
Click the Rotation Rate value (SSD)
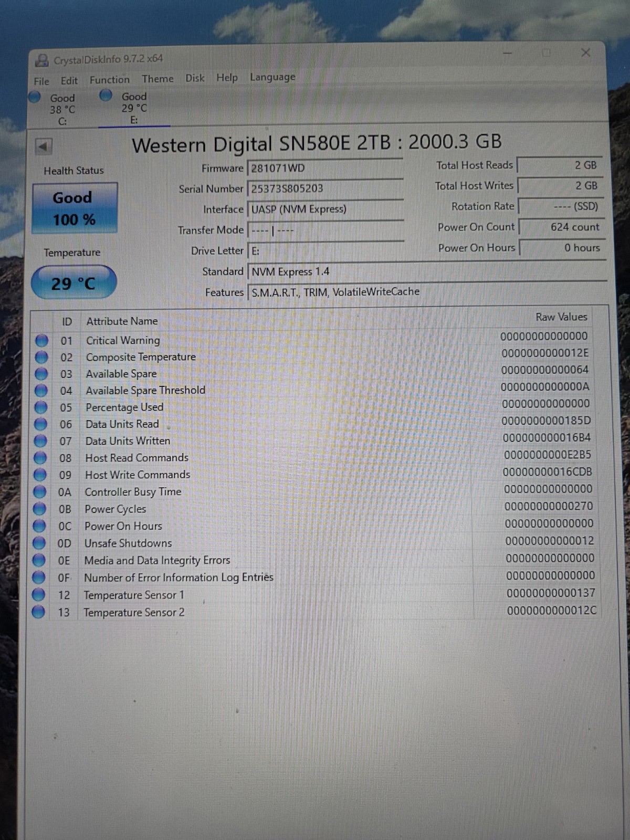tap(561, 206)
